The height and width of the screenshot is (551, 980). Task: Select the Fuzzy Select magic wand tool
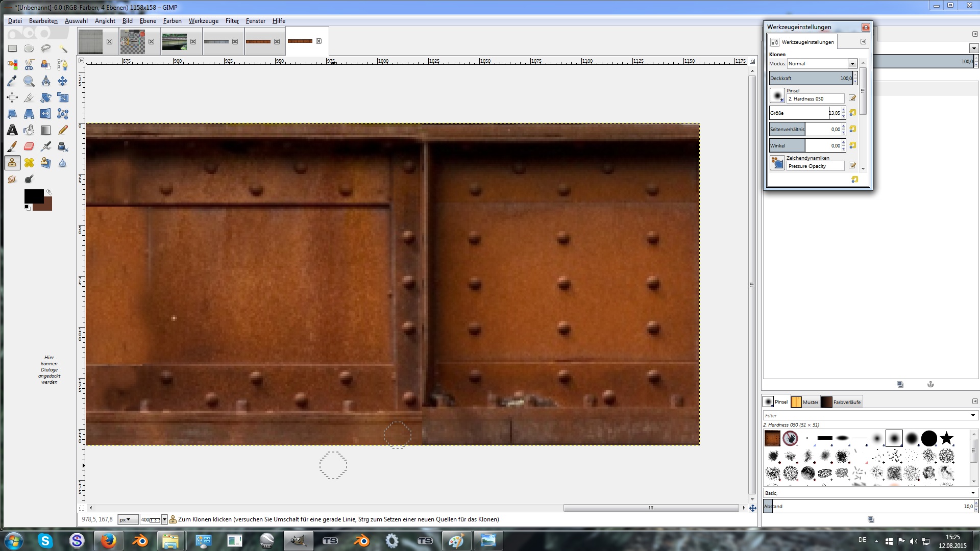point(63,48)
